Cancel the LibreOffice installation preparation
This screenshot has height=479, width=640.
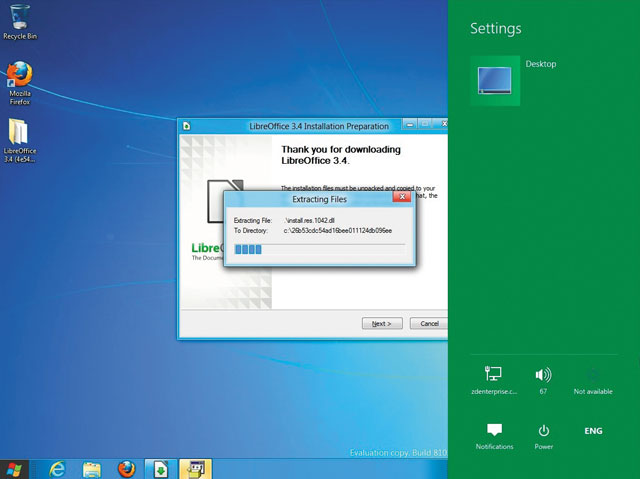point(429,323)
